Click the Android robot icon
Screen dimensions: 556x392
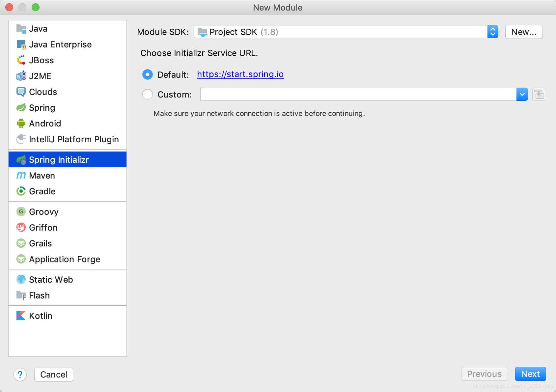(21, 124)
